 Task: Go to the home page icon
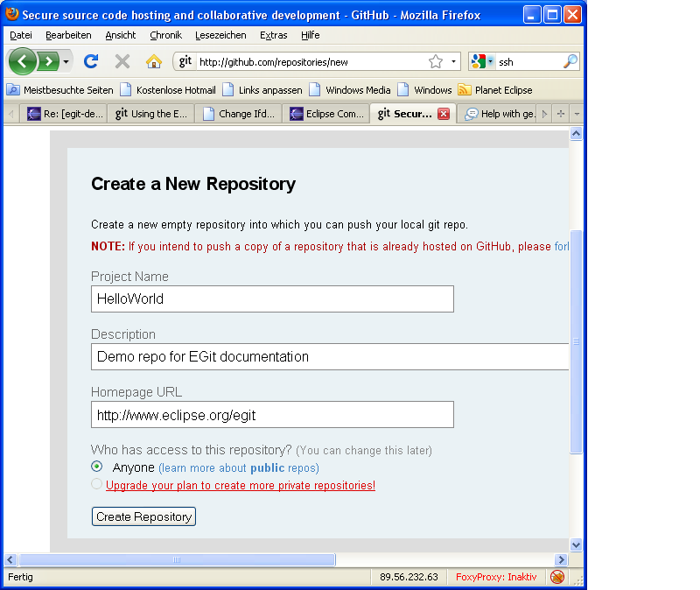154,61
